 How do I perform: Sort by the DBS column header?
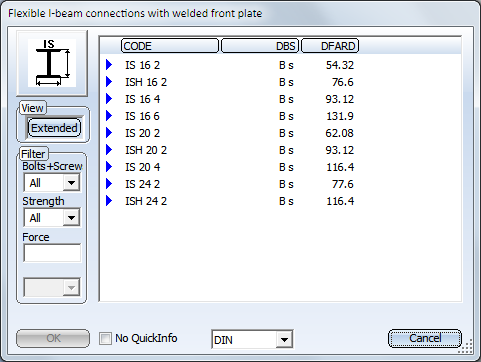[x=260, y=46]
